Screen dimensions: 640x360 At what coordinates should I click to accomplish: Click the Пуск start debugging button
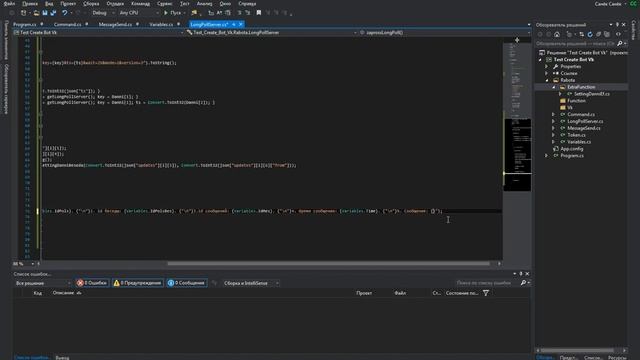click(x=173, y=13)
